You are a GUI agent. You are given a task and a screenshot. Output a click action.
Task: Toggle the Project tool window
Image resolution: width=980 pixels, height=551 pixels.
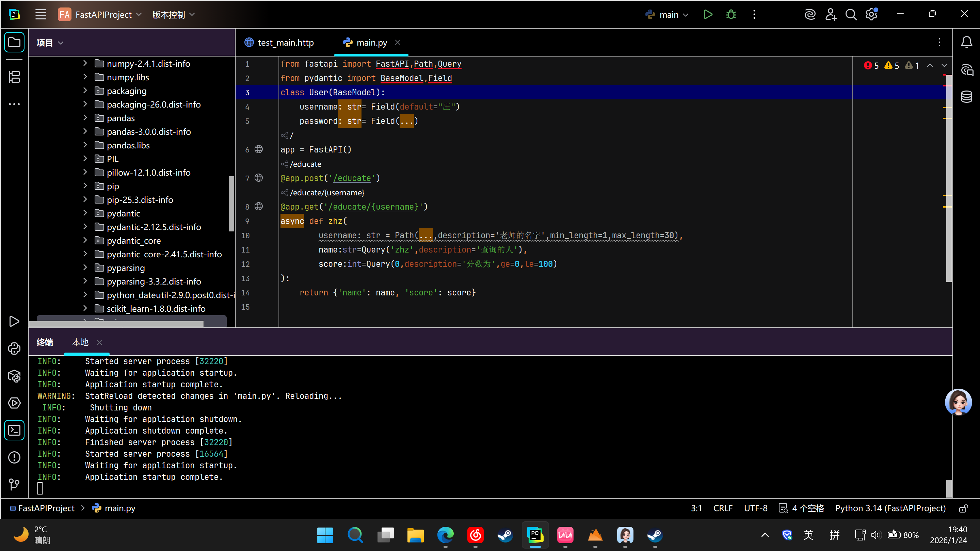point(14,42)
